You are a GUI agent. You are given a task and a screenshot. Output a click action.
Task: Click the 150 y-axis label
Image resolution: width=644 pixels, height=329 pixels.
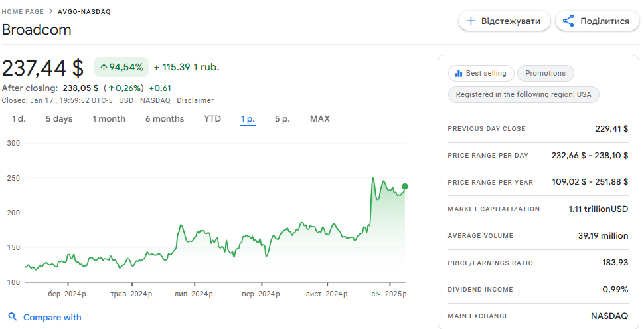point(13,247)
